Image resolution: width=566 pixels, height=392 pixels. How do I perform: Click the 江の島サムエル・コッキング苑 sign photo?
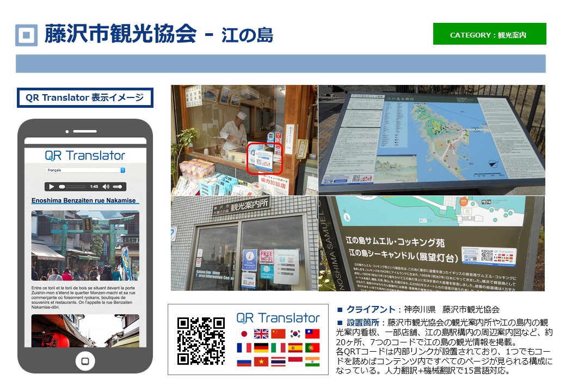pyautogui.click(x=432, y=244)
